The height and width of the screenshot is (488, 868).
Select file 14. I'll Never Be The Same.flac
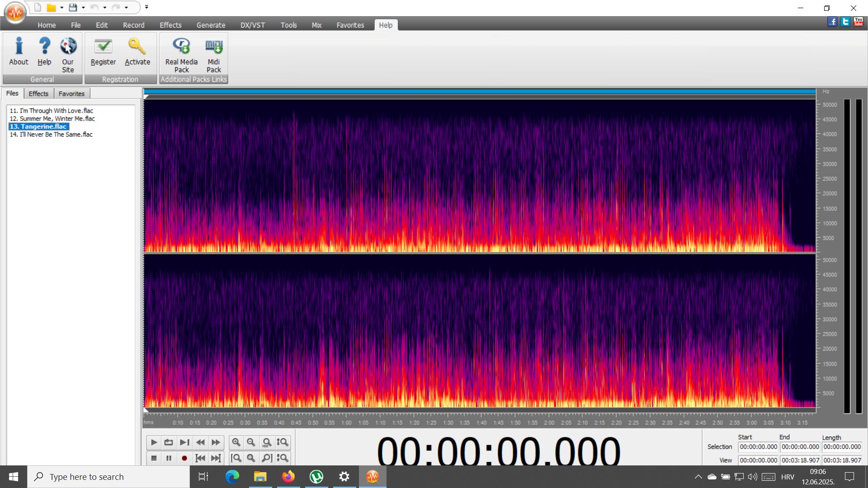[51, 135]
